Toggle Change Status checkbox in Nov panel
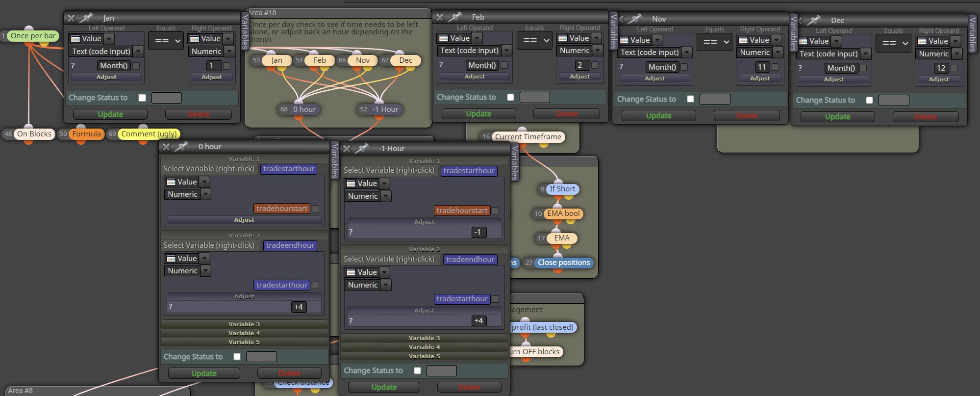Viewport: 980px width, 396px height. pos(690,99)
